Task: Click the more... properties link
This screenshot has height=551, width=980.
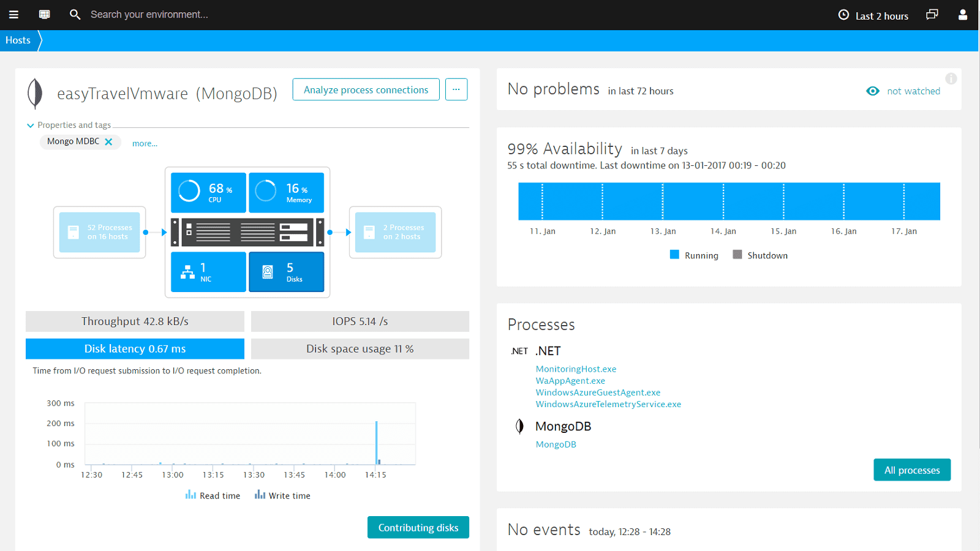Action: 145,143
